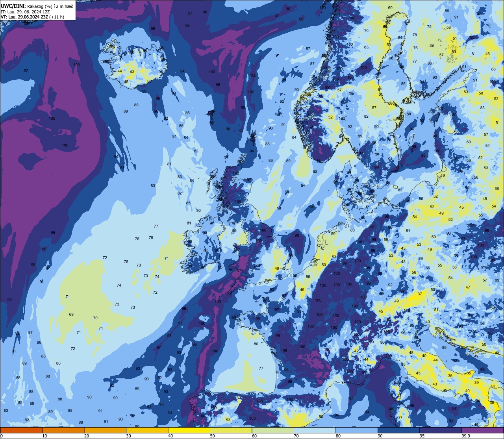Viewport: 504px width, 439px height.
Task: Click the 44 humidity value over Iceland
Action: click(x=120, y=71)
